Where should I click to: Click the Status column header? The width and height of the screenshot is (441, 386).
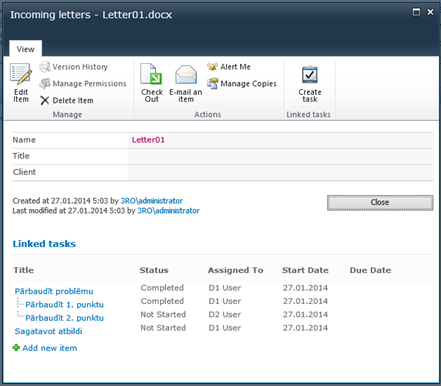tap(154, 270)
